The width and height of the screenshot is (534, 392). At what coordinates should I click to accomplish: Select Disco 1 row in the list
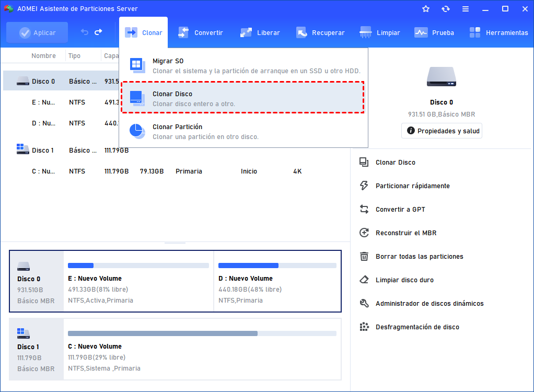[176, 150]
